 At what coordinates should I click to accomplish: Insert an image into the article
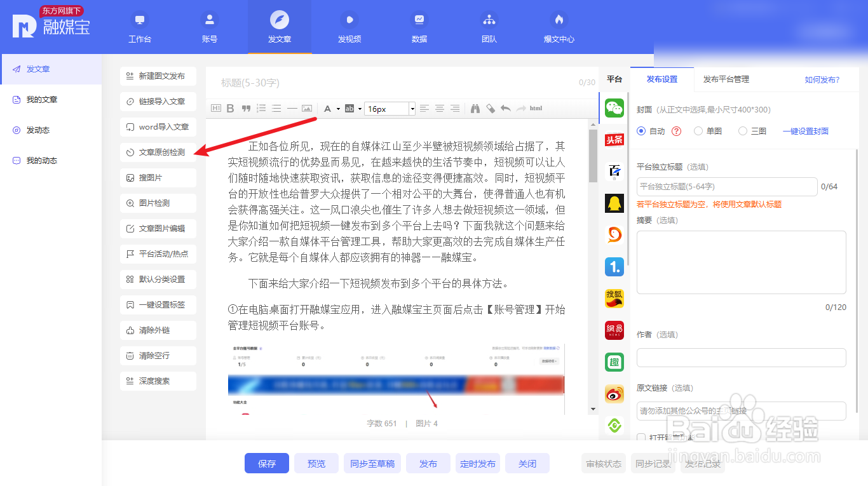pyautogui.click(x=307, y=109)
